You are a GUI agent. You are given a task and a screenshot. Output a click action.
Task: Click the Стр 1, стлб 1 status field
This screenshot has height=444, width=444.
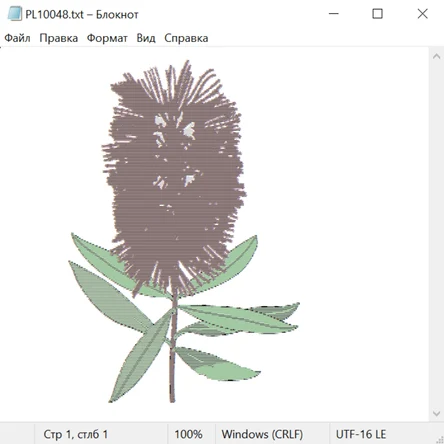pos(75,434)
